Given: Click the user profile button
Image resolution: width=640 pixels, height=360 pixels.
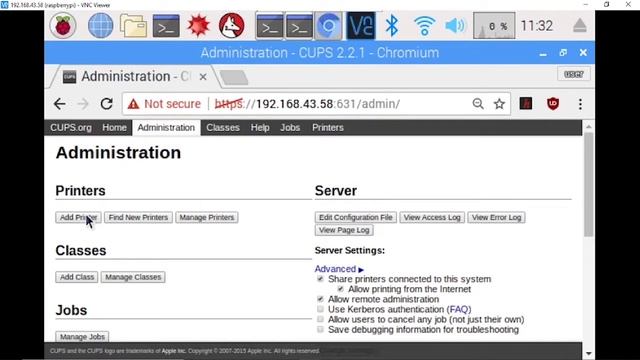Looking at the screenshot, I should tap(573, 74).
